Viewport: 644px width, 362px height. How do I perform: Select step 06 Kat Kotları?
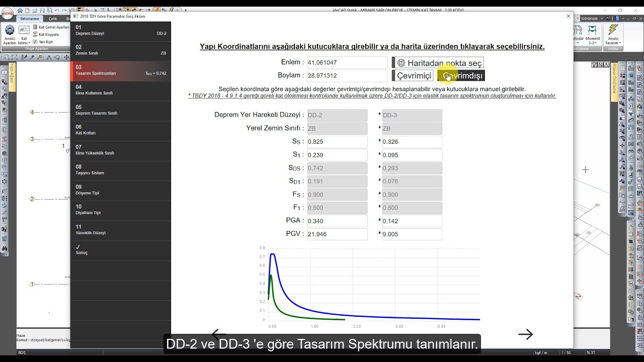point(121,130)
